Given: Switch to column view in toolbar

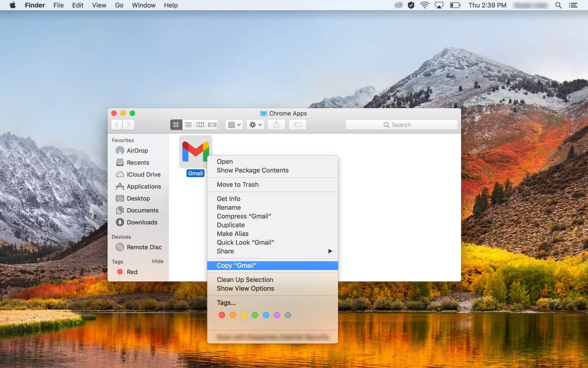Looking at the screenshot, I should 200,124.
